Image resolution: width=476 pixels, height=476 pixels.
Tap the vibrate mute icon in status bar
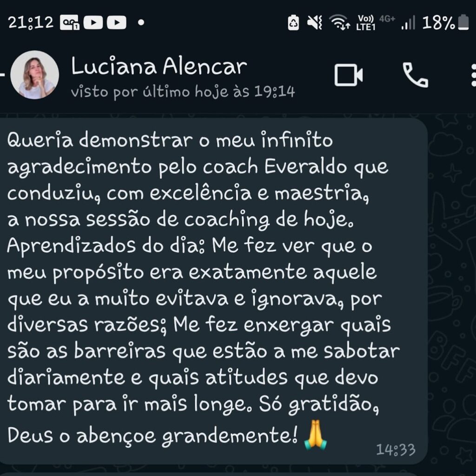pos(315,22)
